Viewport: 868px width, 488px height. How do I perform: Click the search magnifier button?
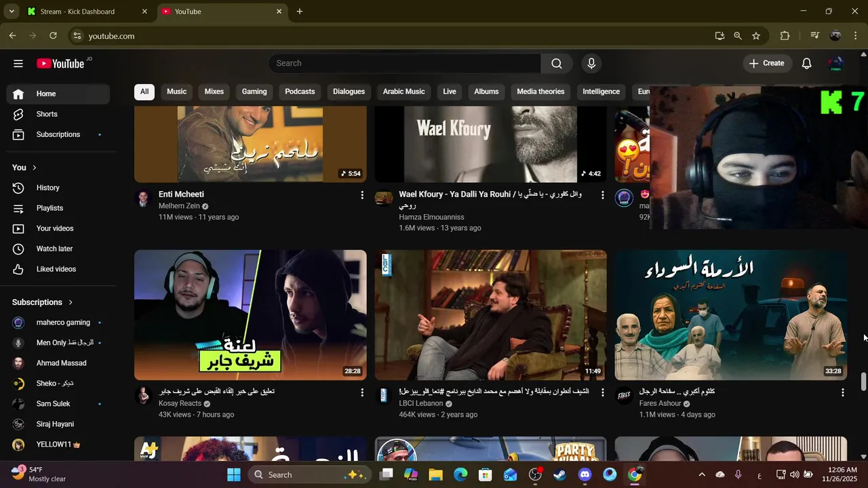tap(557, 63)
